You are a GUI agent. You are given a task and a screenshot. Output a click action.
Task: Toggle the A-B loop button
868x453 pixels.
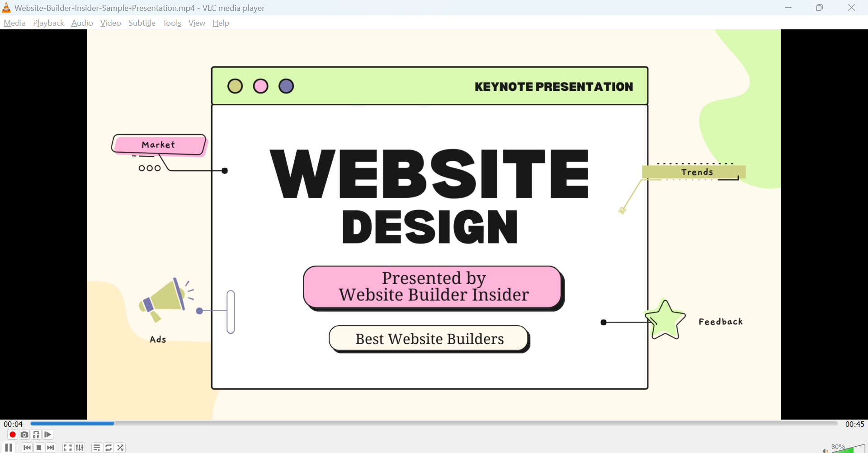(36, 434)
